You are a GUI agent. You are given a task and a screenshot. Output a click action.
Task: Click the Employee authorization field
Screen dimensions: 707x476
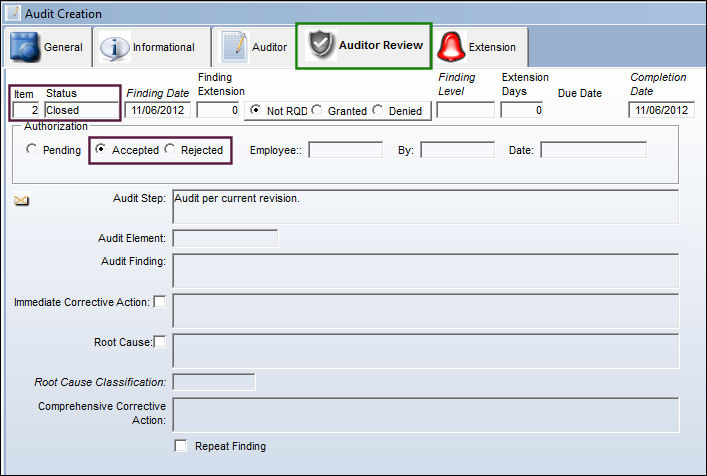click(345, 150)
